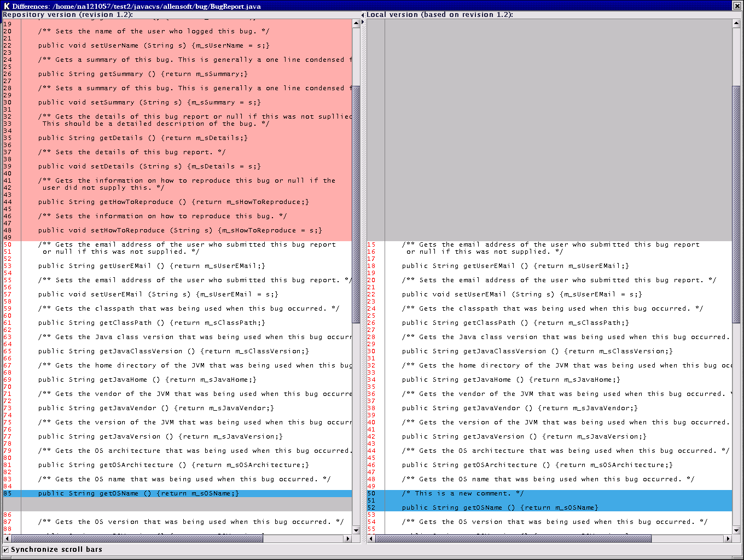Close the Differences window
The width and height of the screenshot is (744, 560).
coord(737,6)
